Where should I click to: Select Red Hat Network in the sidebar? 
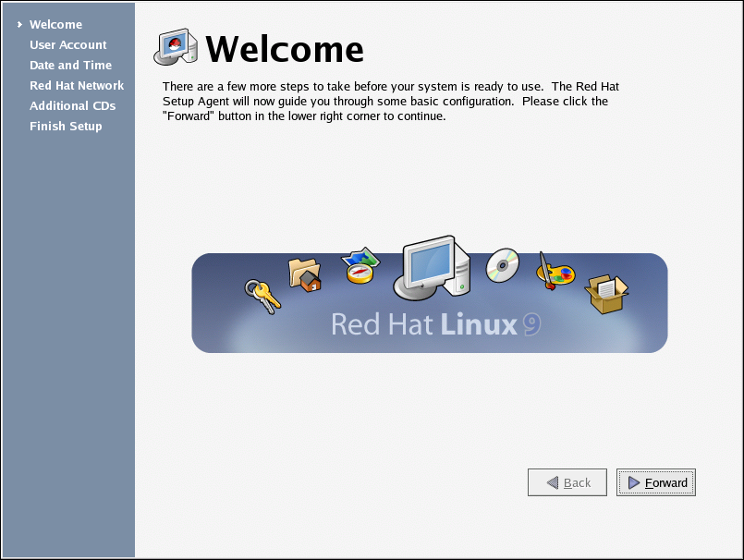click(77, 86)
